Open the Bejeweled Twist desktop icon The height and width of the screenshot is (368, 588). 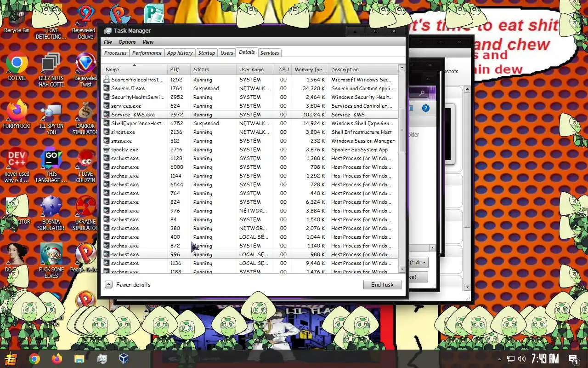point(85,70)
